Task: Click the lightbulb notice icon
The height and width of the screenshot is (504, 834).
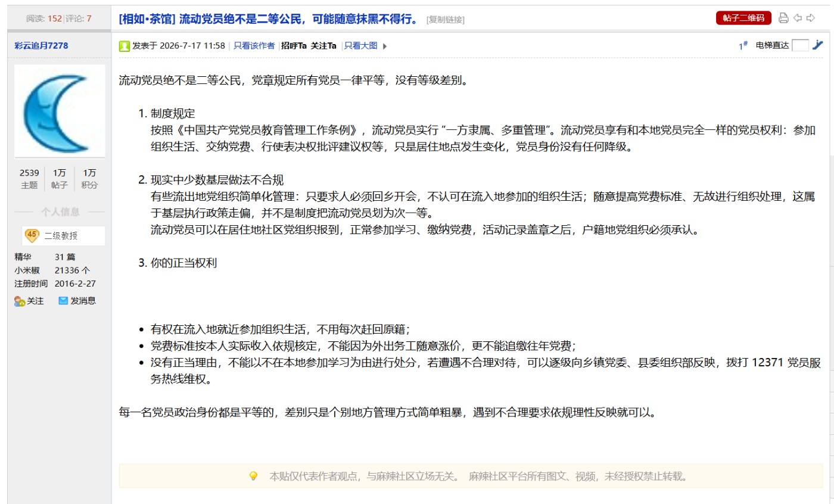Action: (x=253, y=476)
